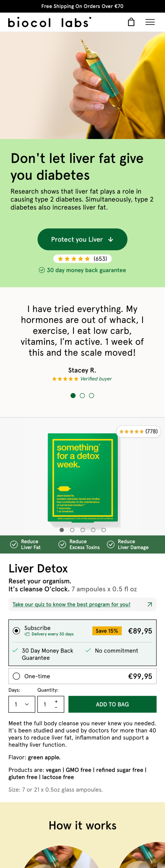Show the second testimonial slide dot
The image size is (165, 868).
[82, 396]
